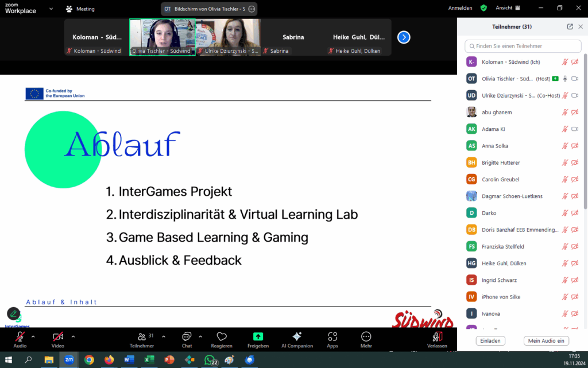Switch to the Meeting tab
The width and height of the screenshot is (588, 368).
[x=80, y=9]
